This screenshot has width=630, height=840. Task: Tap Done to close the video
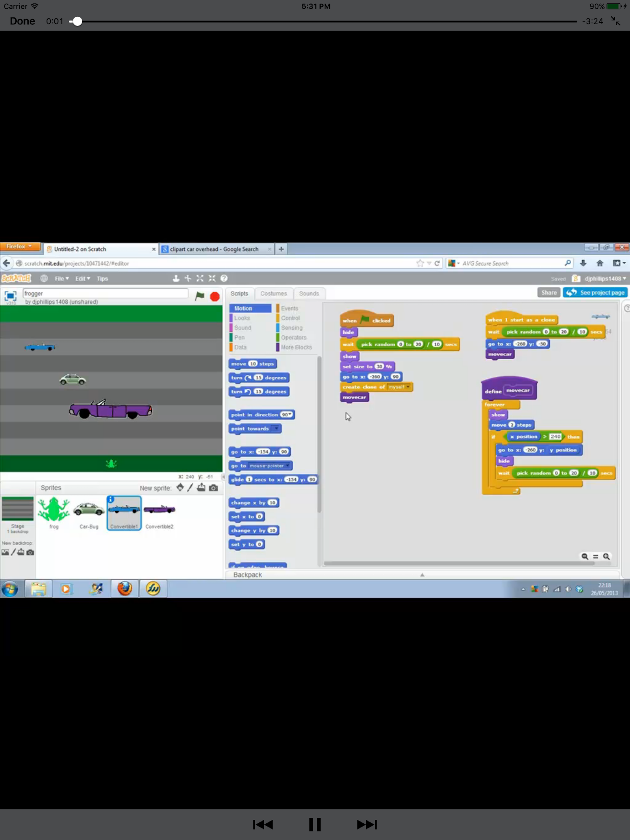click(x=22, y=21)
